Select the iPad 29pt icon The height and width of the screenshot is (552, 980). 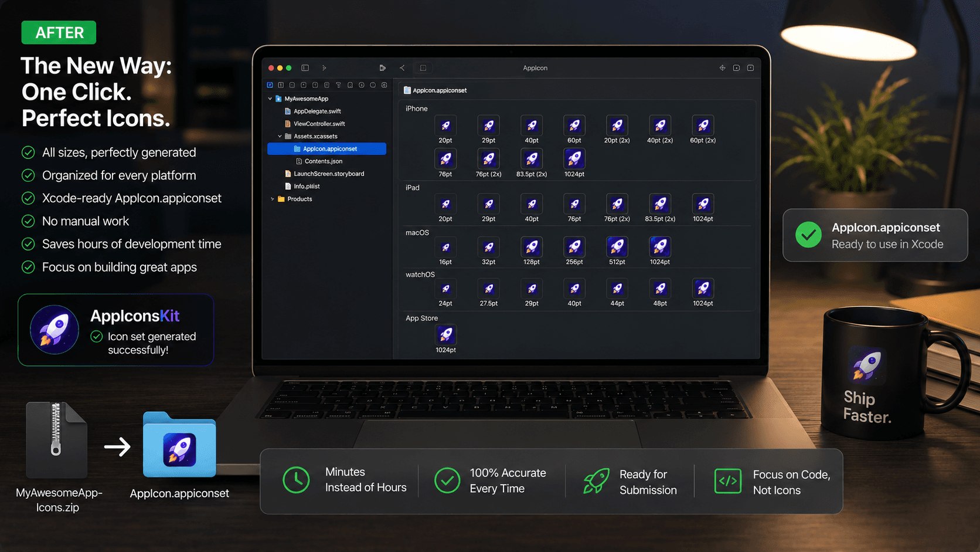[488, 204]
